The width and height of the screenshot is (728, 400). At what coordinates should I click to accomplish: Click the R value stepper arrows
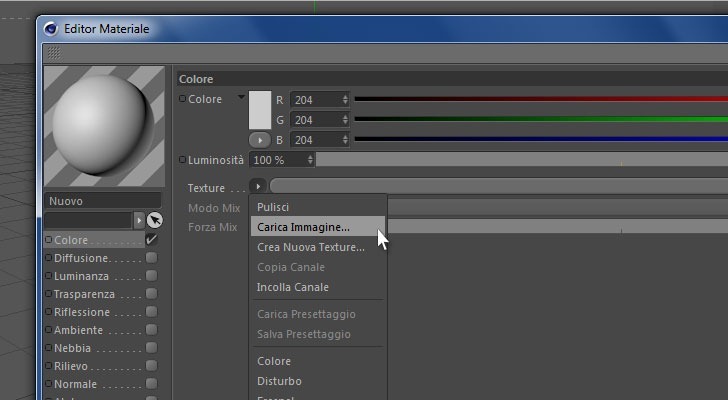point(345,99)
